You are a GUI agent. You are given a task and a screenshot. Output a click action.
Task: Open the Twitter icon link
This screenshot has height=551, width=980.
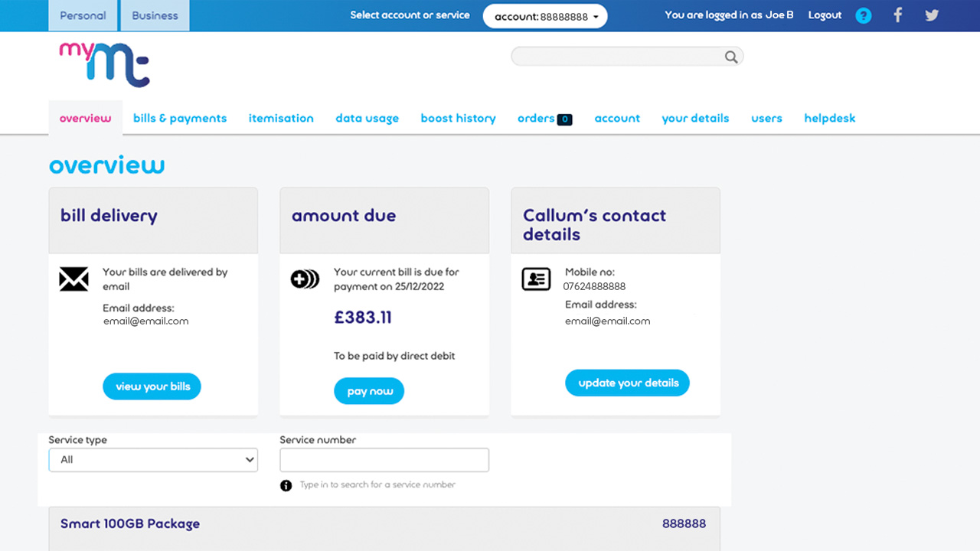pyautogui.click(x=932, y=15)
